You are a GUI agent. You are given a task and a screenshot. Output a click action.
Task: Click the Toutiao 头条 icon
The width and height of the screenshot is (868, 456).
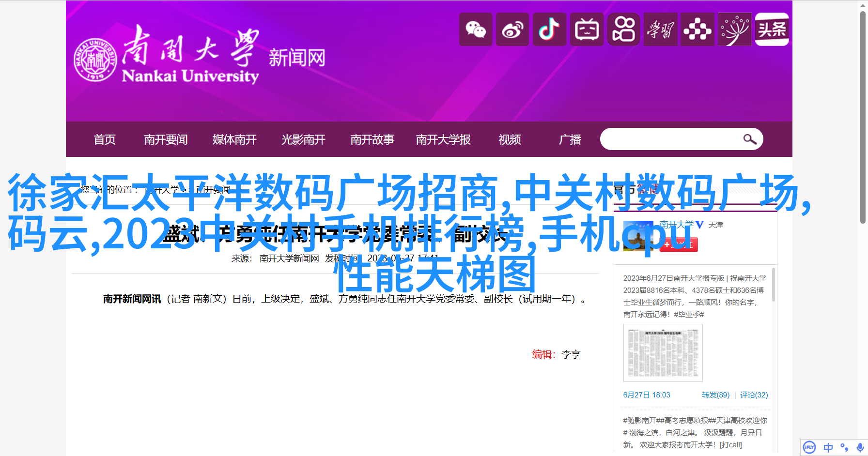[772, 30]
